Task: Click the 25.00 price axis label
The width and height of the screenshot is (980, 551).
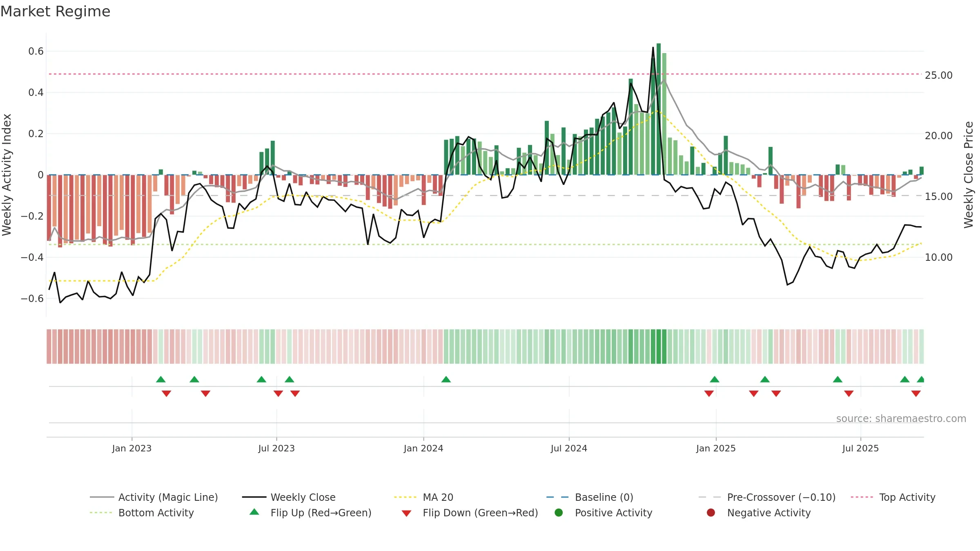Action: (939, 75)
